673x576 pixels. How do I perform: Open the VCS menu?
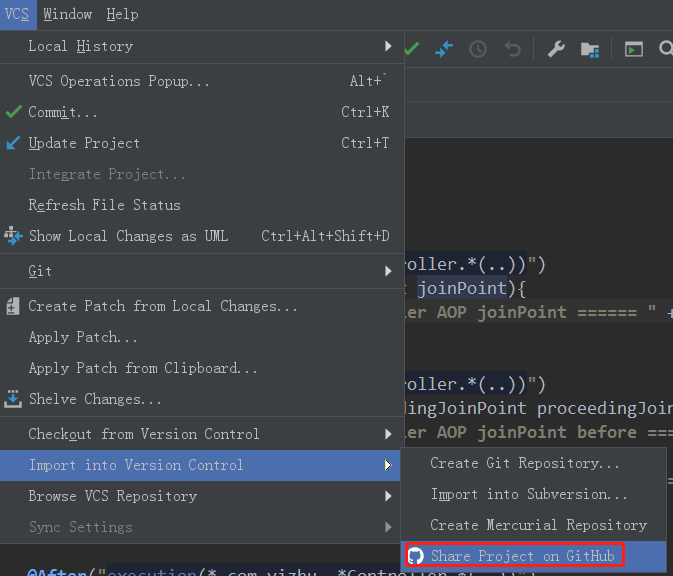pyautogui.click(x=17, y=14)
